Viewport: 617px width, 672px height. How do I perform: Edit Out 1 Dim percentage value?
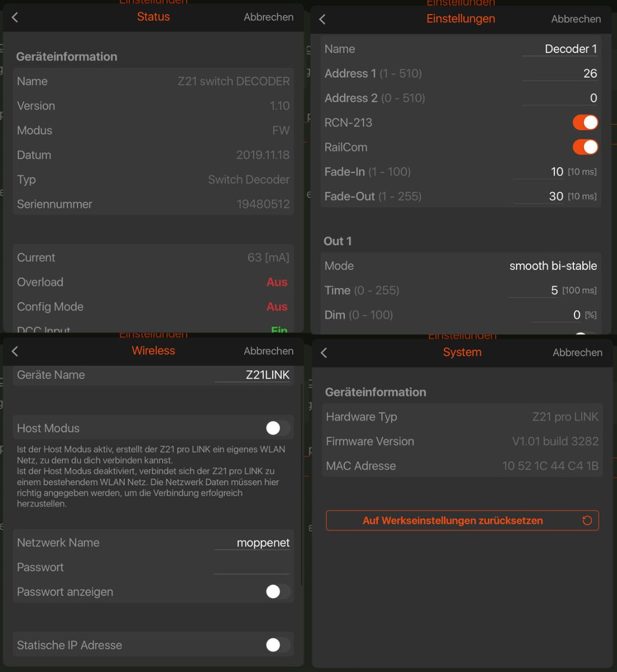[556, 315]
